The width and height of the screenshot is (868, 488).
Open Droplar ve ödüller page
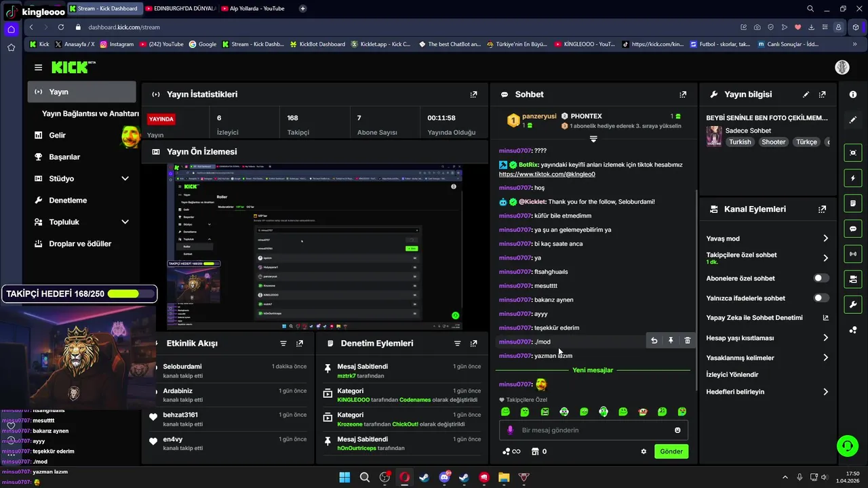pyautogui.click(x=80, y=243)
